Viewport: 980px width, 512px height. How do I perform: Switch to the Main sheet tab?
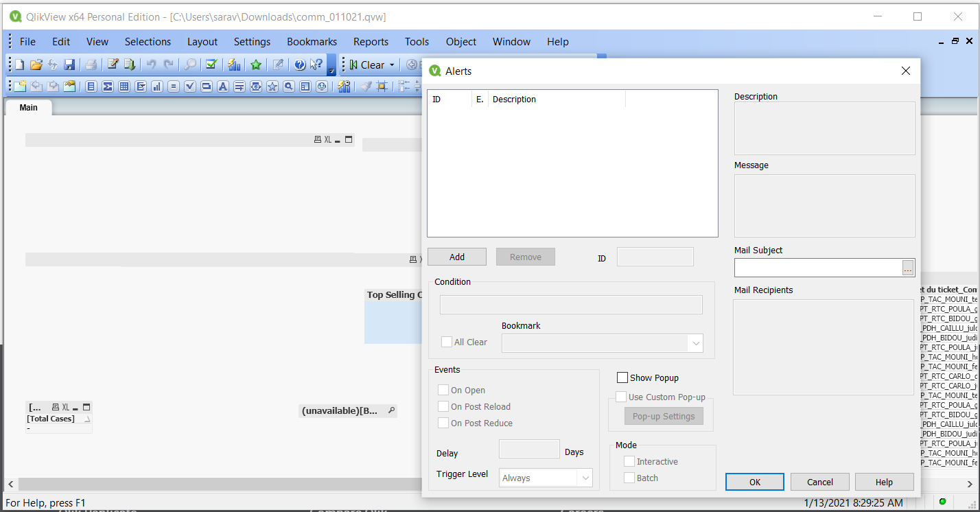(29, 107)
